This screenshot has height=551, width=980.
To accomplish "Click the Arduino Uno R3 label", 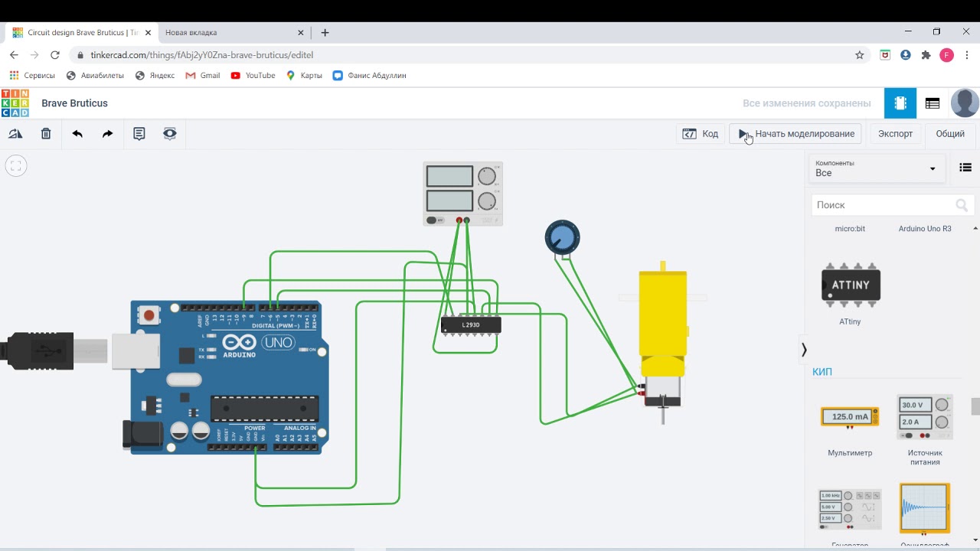I will [x=925, y=229].
